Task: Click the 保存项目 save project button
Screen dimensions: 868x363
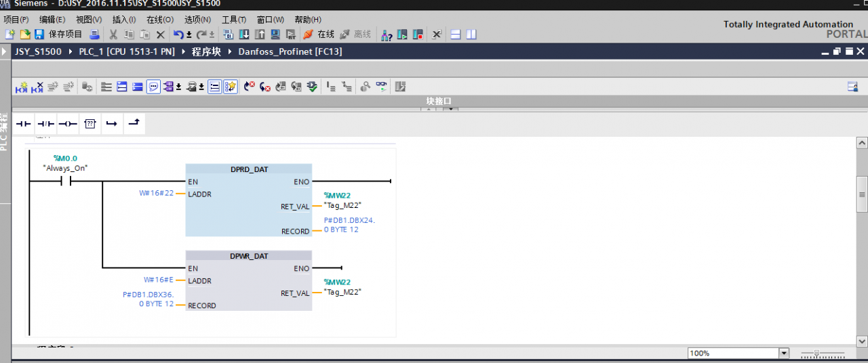Action: pos(59,34)
